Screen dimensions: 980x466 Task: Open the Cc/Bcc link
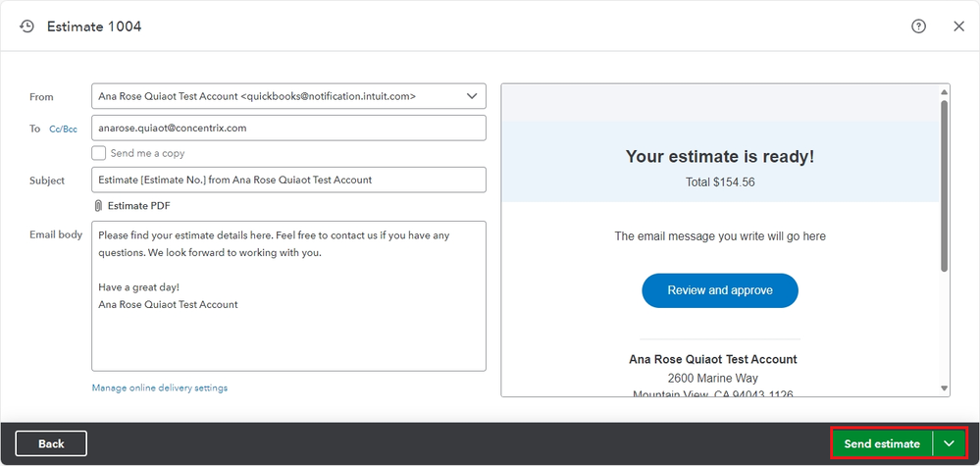(x=63, y=129)
